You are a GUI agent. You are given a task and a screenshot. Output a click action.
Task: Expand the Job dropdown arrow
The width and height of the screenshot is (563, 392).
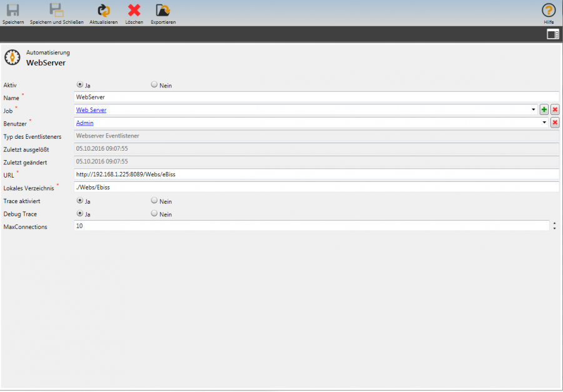click(x=534, y=110)
